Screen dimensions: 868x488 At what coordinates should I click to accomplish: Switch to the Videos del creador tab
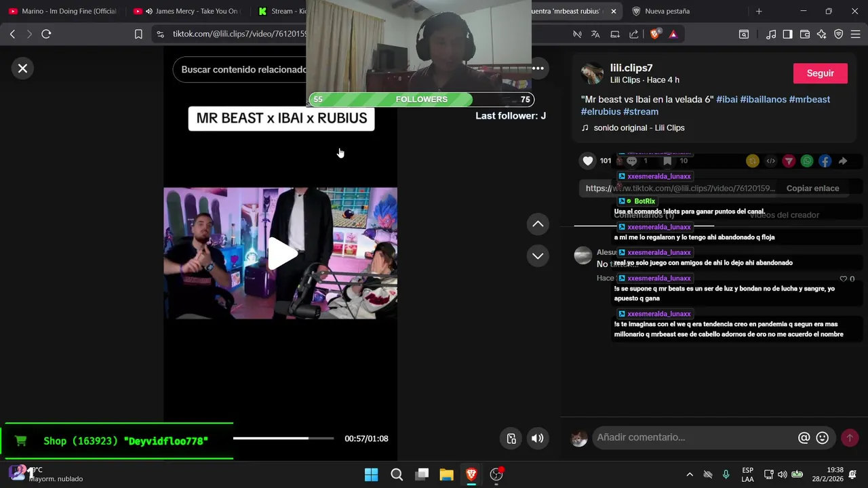coord(785,215)
